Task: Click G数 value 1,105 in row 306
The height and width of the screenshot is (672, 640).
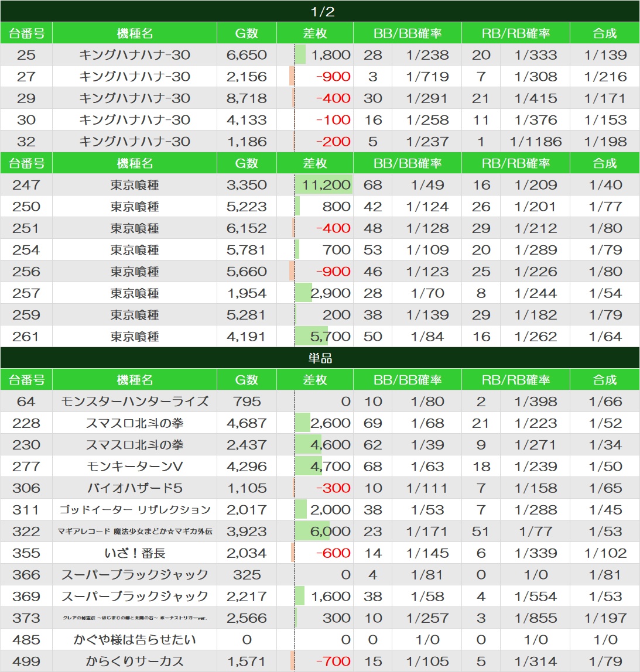Action: pos(247,488)
